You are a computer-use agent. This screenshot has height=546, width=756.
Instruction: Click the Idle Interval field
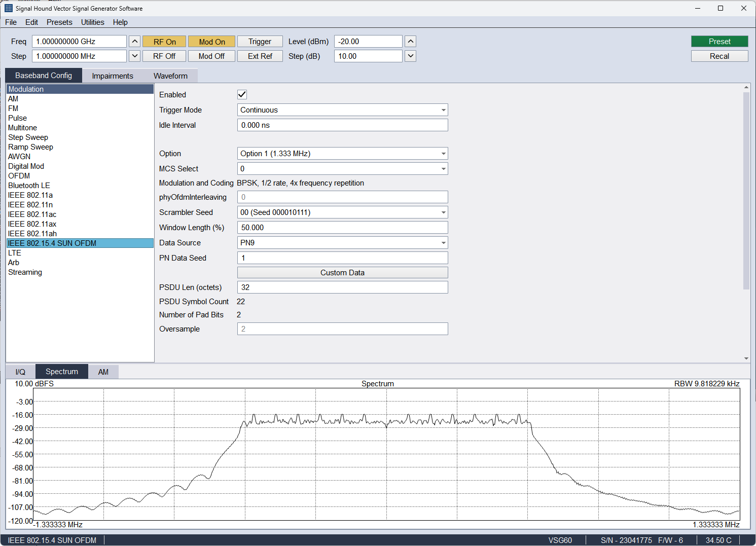pos(342,125)
